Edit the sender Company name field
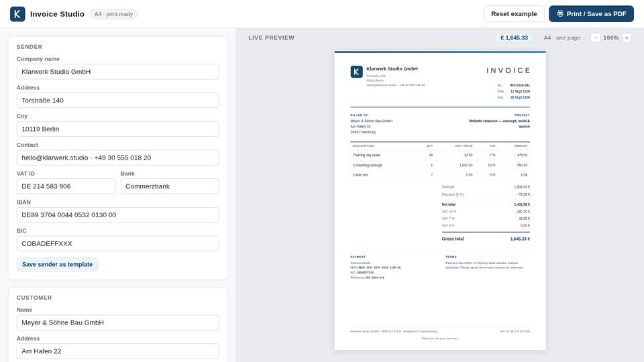Viewport: 644px width, 362px height. point(118,72)
